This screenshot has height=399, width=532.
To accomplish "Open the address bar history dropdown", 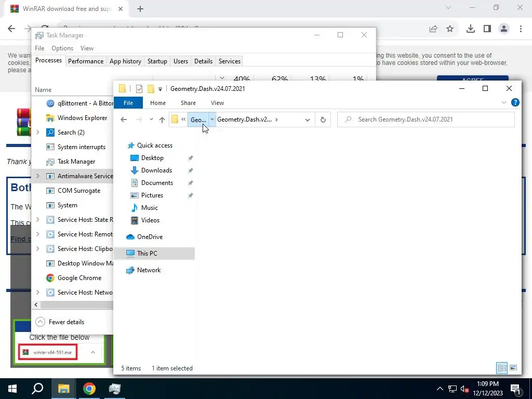I will coord(308,119).
